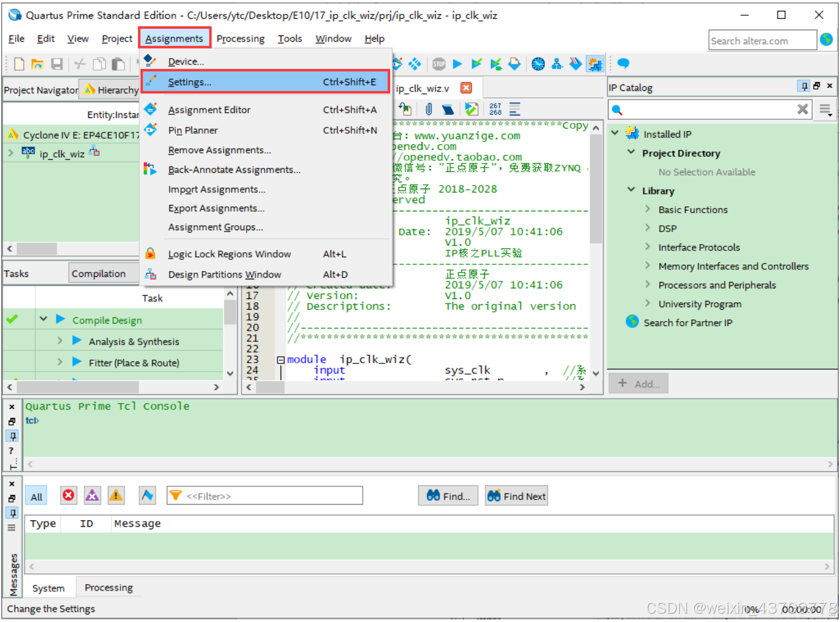
Task: Pin the IP Catalog panel
Action: tap(804, 86)
